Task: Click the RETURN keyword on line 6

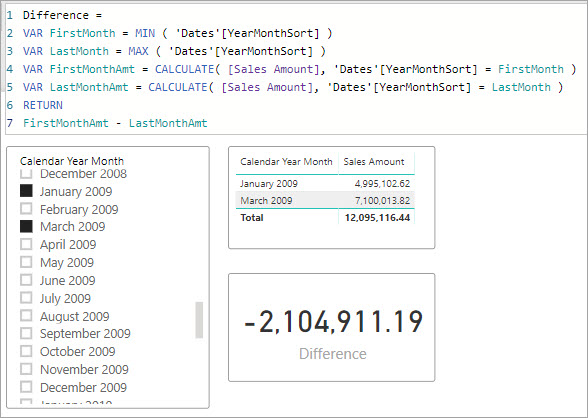Action: pyautogui.click(x=43, y=105)
